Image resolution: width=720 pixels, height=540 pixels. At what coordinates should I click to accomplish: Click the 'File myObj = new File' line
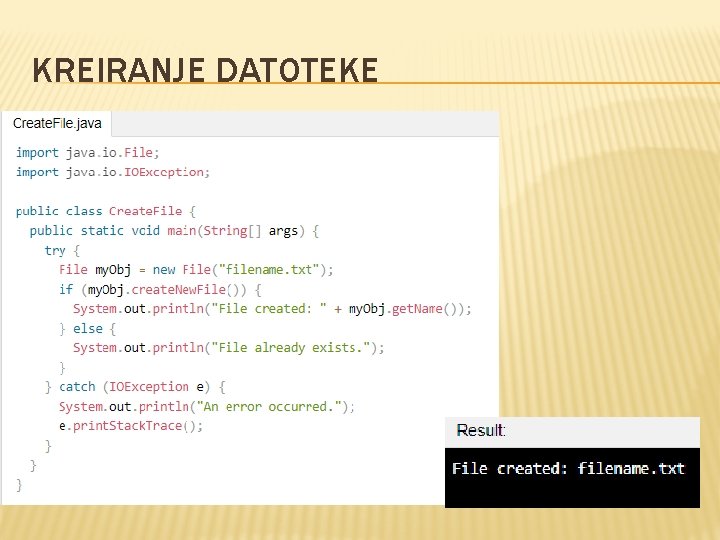click(x=196, y=270)
